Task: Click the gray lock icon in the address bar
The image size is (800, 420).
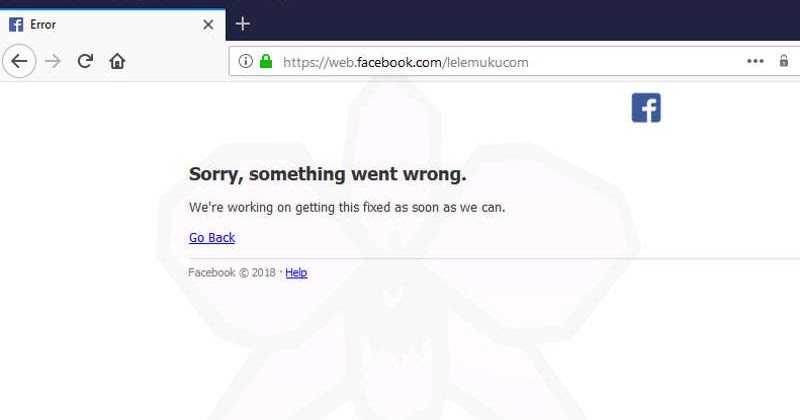Action: click(x=784, y=61)
